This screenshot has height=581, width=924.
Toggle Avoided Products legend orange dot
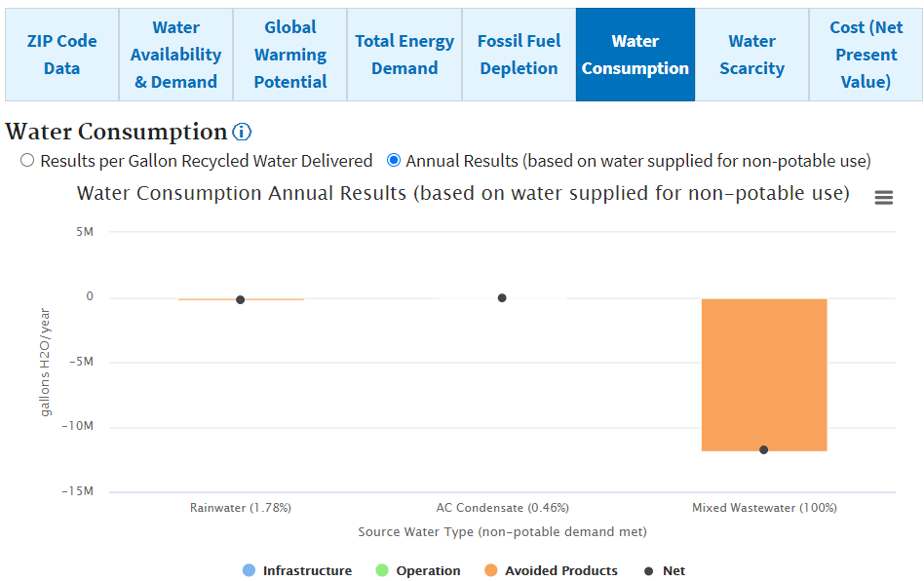point(491,571)
